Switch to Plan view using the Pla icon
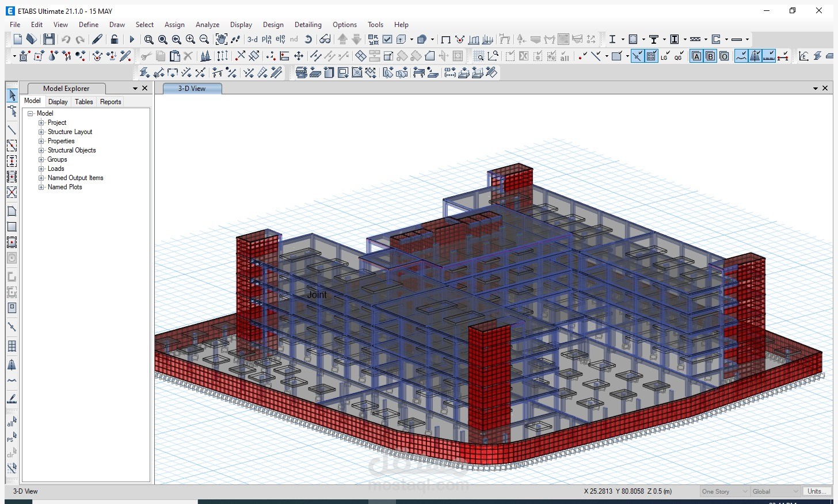The image size is (838, 504). (266, 39)
